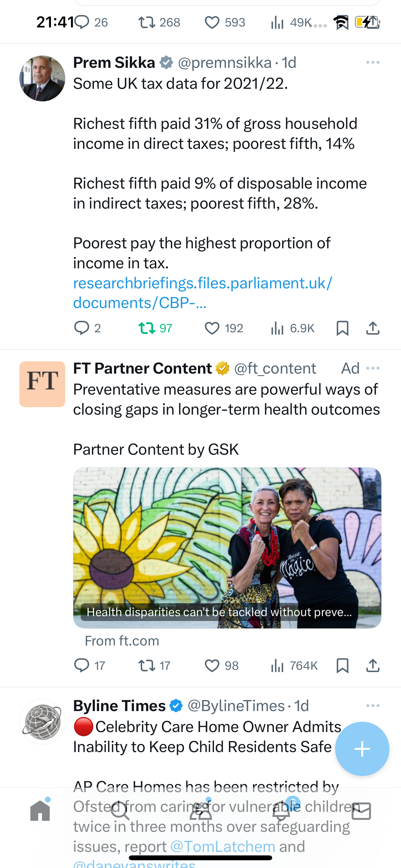Bookmark Prem Sikka's tweet
401x868 pixels.
[342, 328]
